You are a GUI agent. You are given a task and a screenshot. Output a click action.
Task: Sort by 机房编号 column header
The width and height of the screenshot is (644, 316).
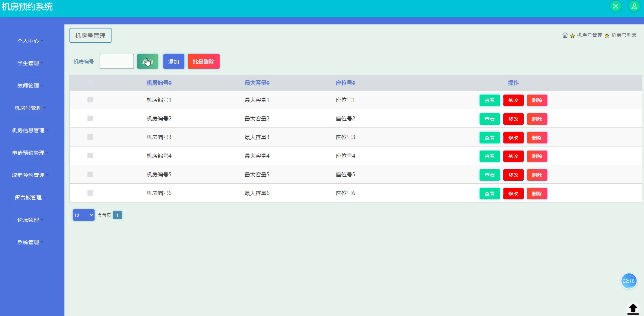pos(159,83)
